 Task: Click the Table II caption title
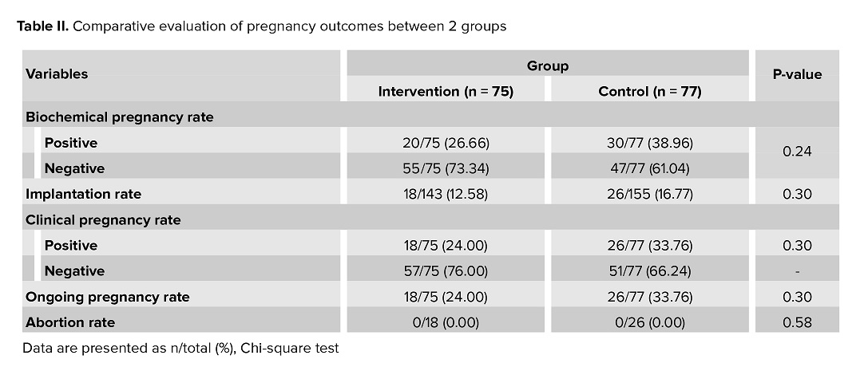[x=261, y=26]
